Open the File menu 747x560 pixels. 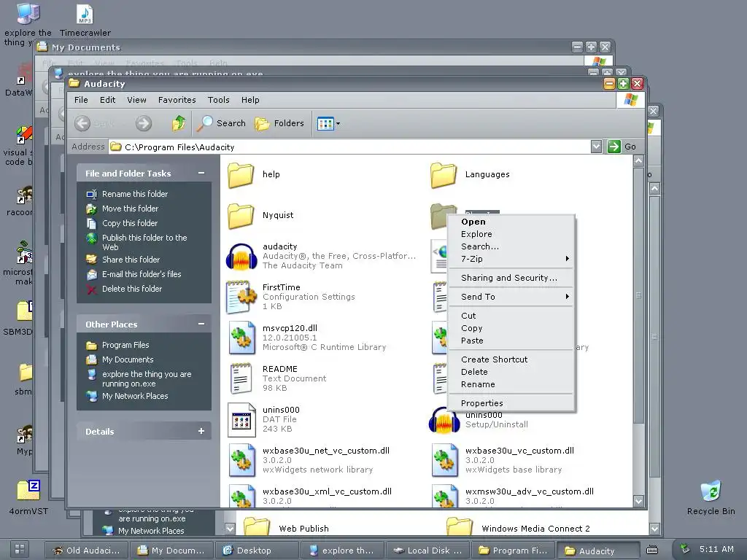[81, 100]
